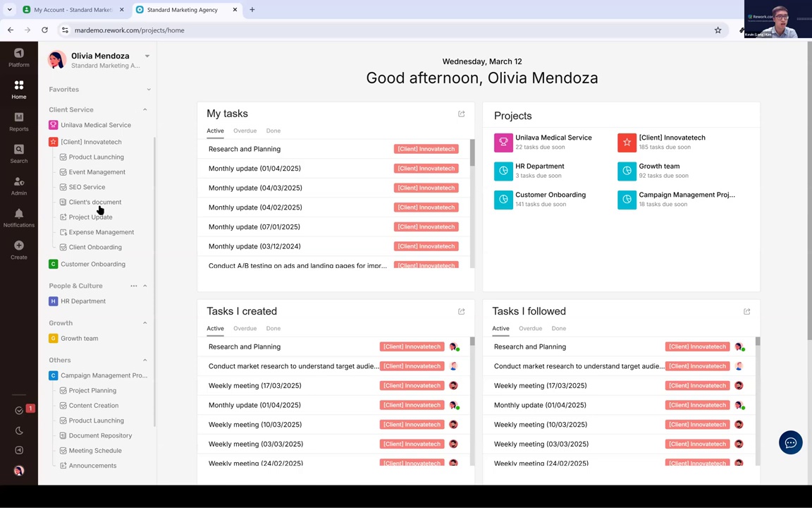
Task: Click the Customer Onboarding project icon in Projects
Action: point(503,200)
